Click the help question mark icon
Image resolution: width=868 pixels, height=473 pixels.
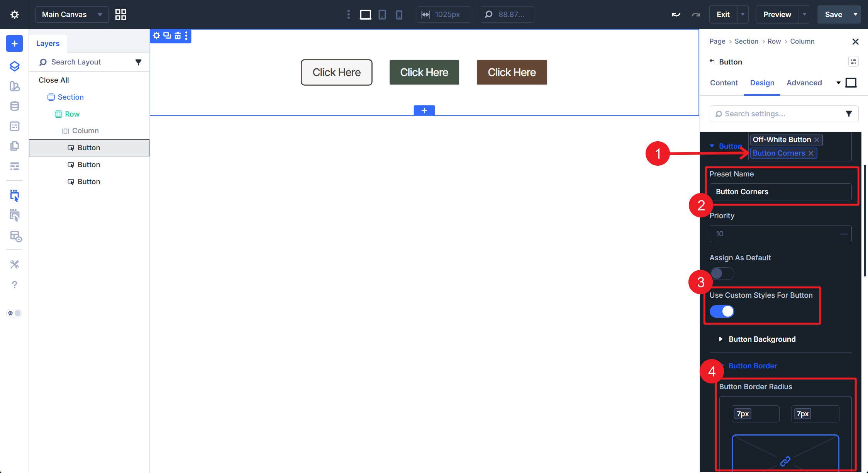click(x=14, y=285)
